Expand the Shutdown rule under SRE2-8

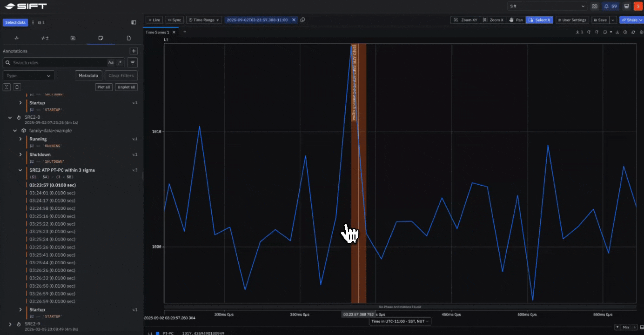coord(20,154)
